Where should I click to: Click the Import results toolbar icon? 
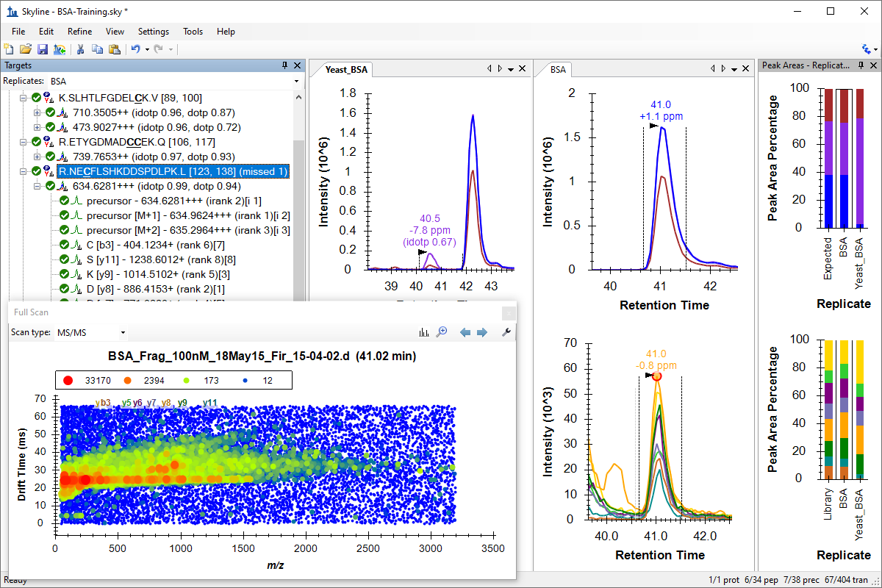click(x=59, y=49)
